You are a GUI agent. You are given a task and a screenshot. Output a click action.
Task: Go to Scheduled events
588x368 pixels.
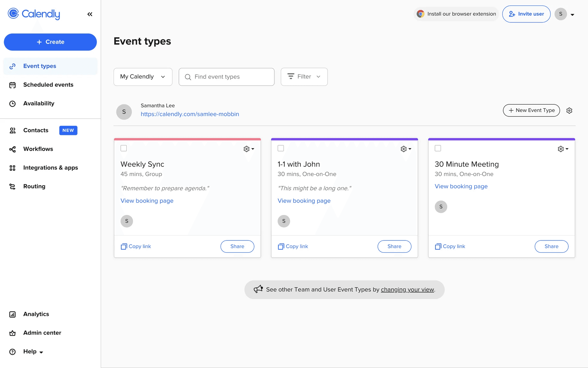click(48, 85)
